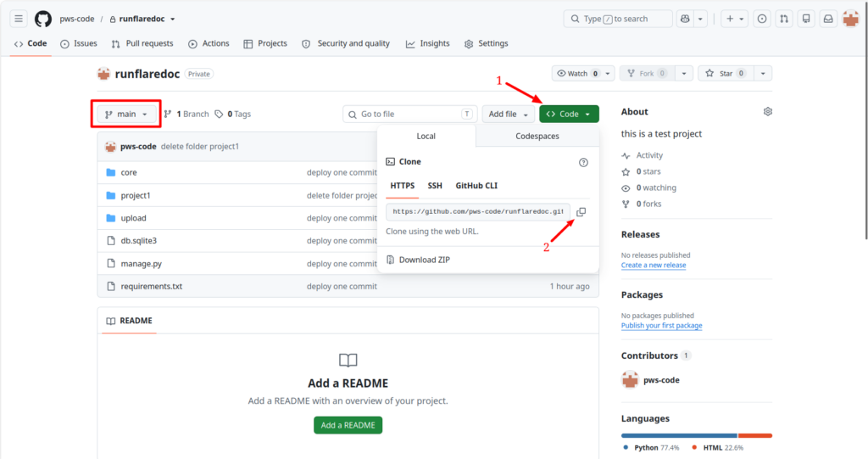Open the notifications inbox icon

coord(828,19)
